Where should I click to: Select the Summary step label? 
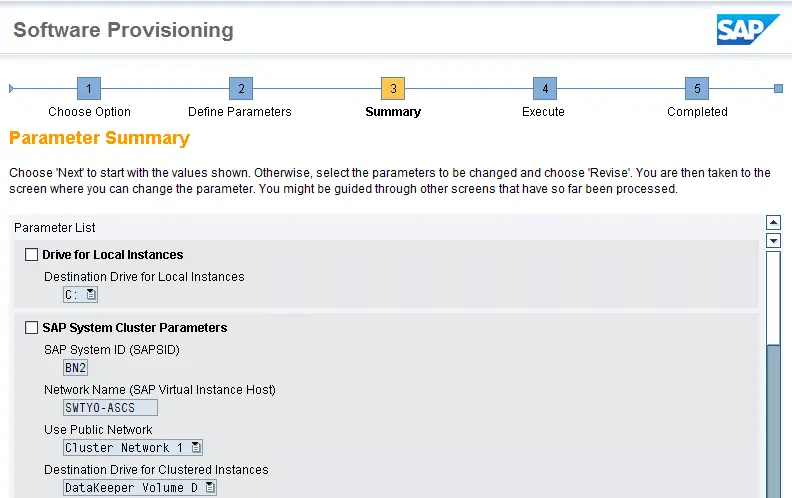(393, 112)
